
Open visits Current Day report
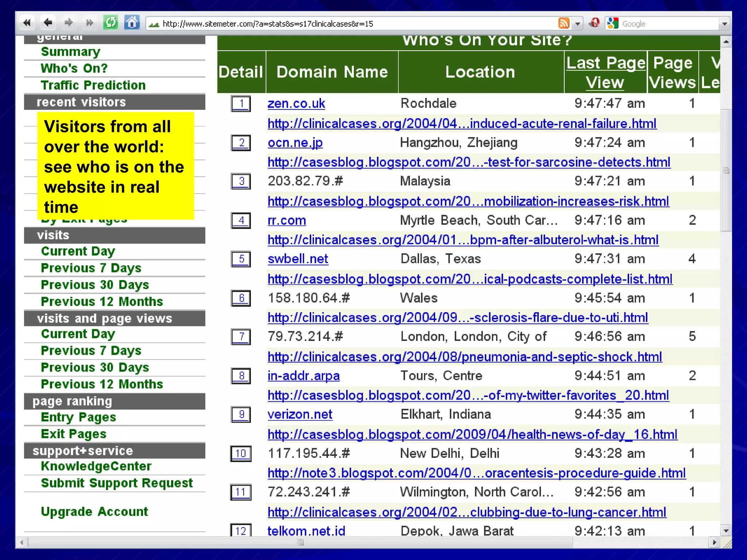[78, 251]
